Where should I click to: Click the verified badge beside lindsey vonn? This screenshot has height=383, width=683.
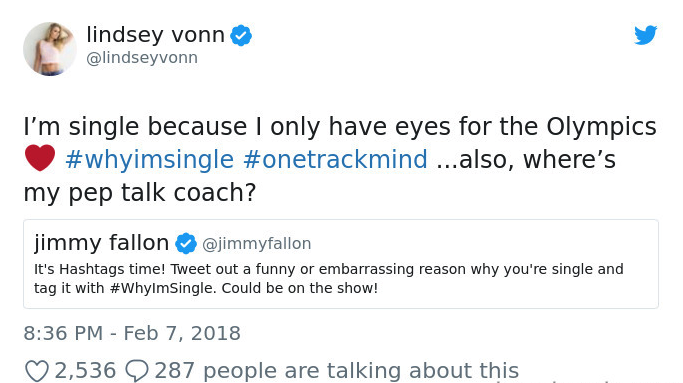pyautogui.click(x=241, y=35)
